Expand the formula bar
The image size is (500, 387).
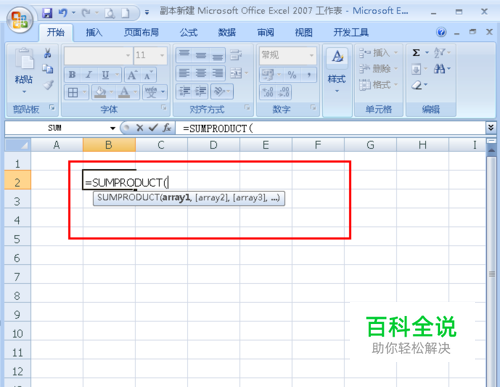(x=491, y=128)
